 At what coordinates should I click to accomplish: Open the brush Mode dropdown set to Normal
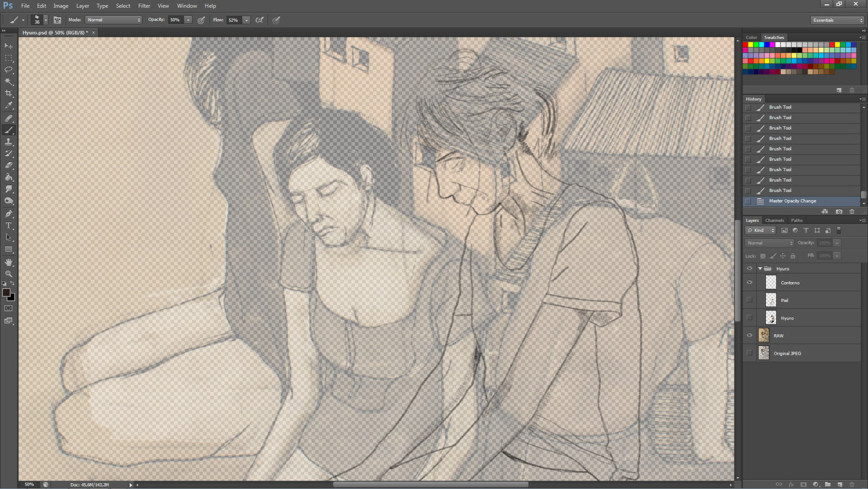pos(113,20)
